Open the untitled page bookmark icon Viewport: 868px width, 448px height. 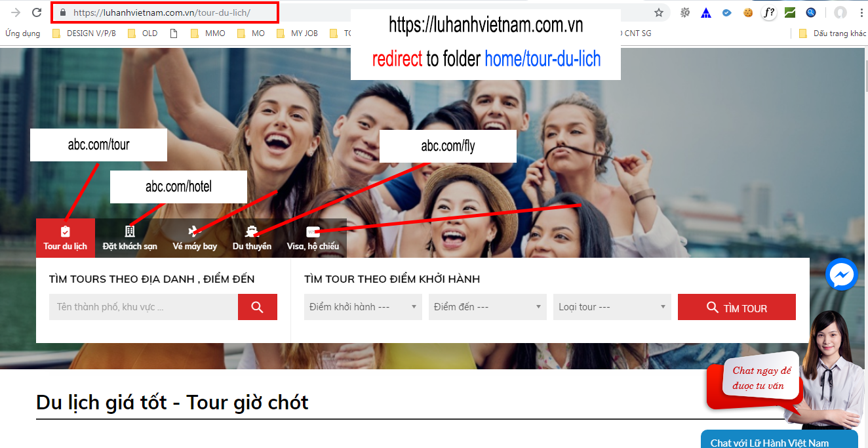[174, 33]
